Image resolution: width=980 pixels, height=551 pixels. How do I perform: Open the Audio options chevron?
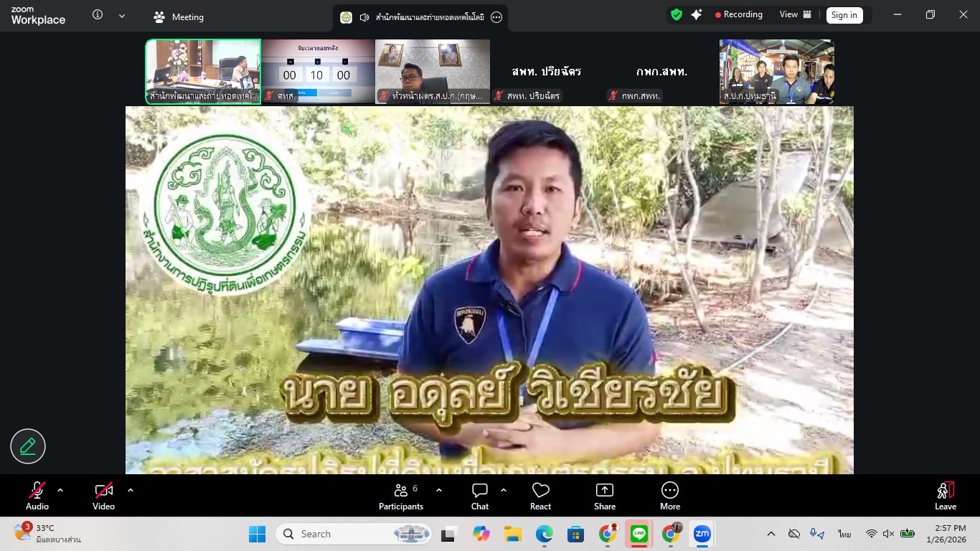[60, 490]
